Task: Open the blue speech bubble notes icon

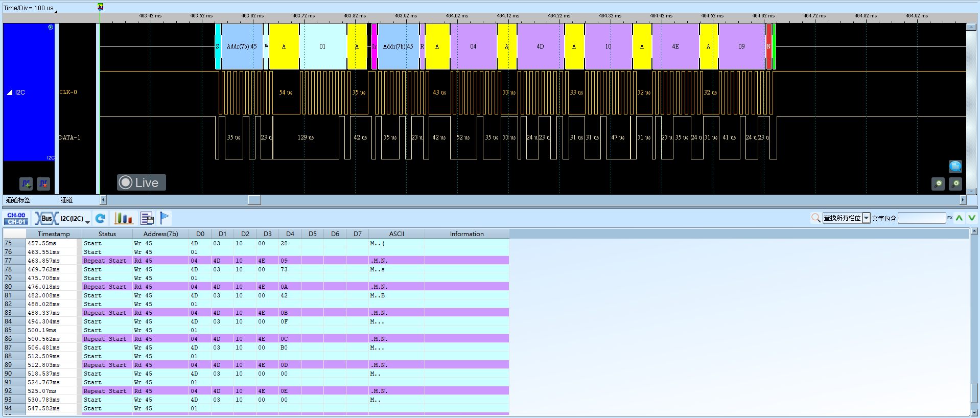Action: coord(955,166)
